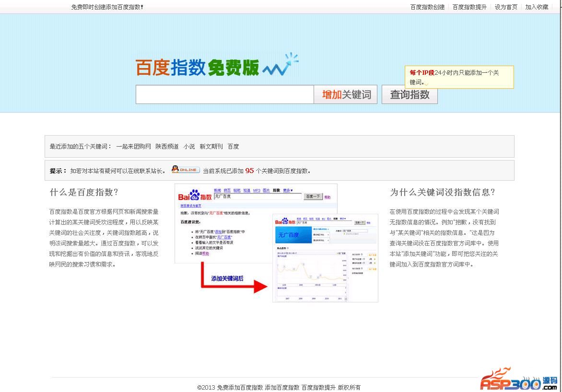Image resolution: width=562 pixels, height=392 pixels.
Task: Click the 为什么关键词没指数信息? heading
Action: click(x=443, y=193)
